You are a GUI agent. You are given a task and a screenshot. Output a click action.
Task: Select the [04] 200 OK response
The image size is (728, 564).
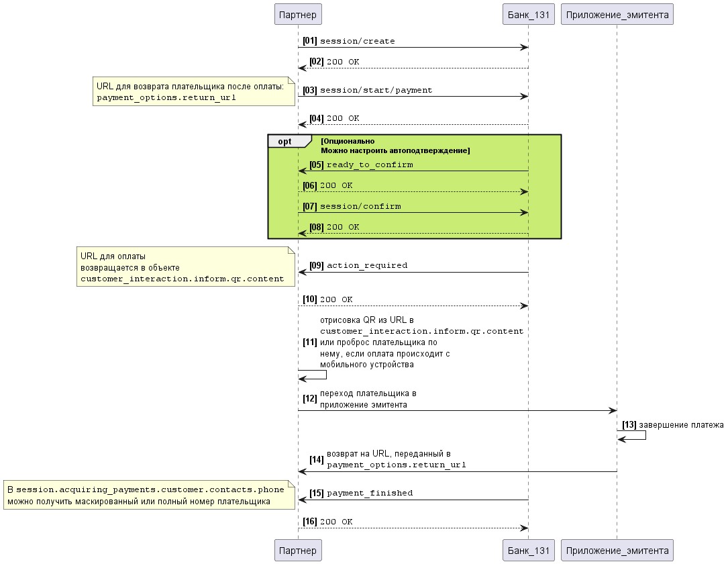coord(334,118)
